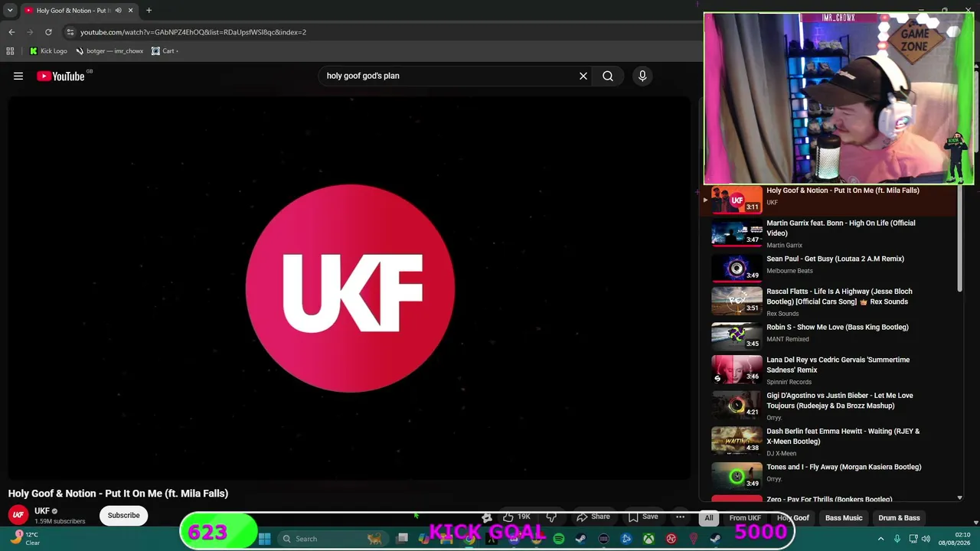
Task: Close the Holy Goof & Notion tab
Action: point(130,11)
